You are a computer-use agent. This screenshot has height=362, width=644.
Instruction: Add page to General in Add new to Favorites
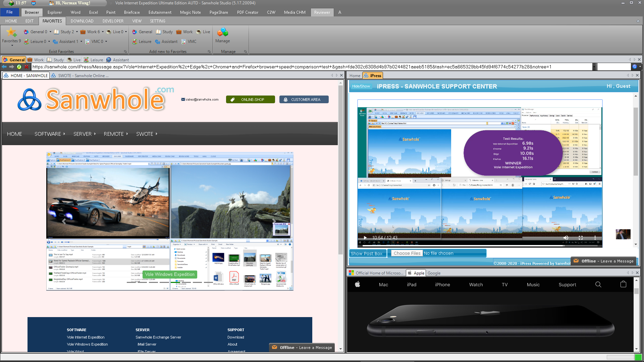coord(142,32)
